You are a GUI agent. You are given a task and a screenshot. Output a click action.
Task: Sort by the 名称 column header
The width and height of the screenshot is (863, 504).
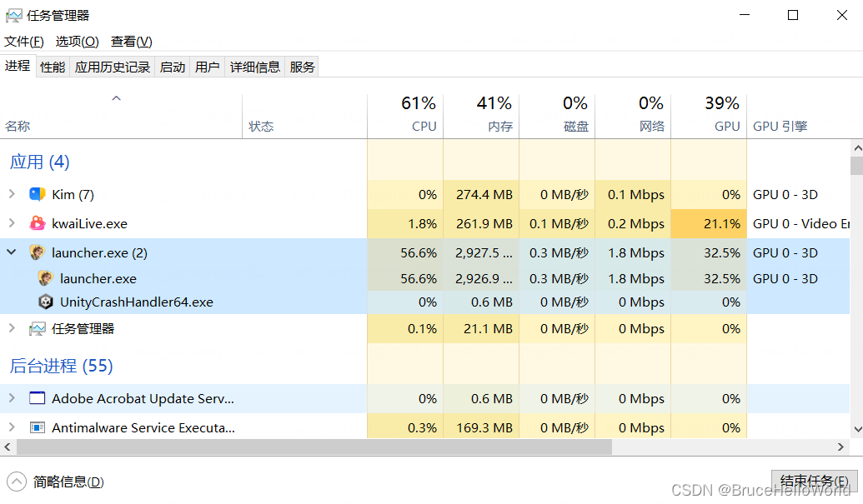point(121,116)
